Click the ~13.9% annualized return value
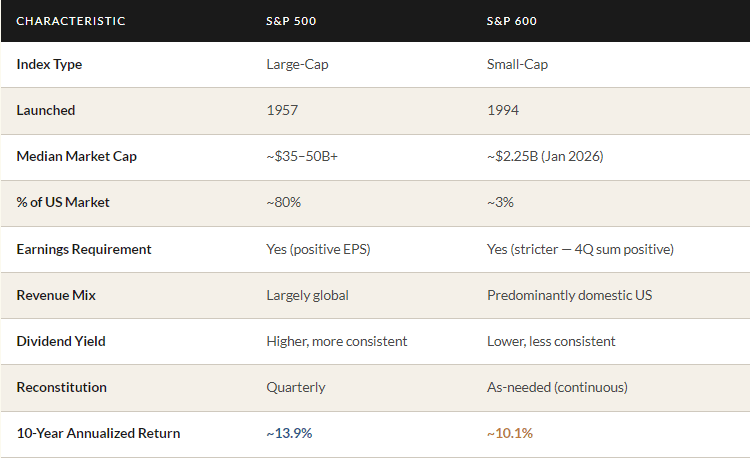This screenshot has width=750, height=458. tap(288, 434)
